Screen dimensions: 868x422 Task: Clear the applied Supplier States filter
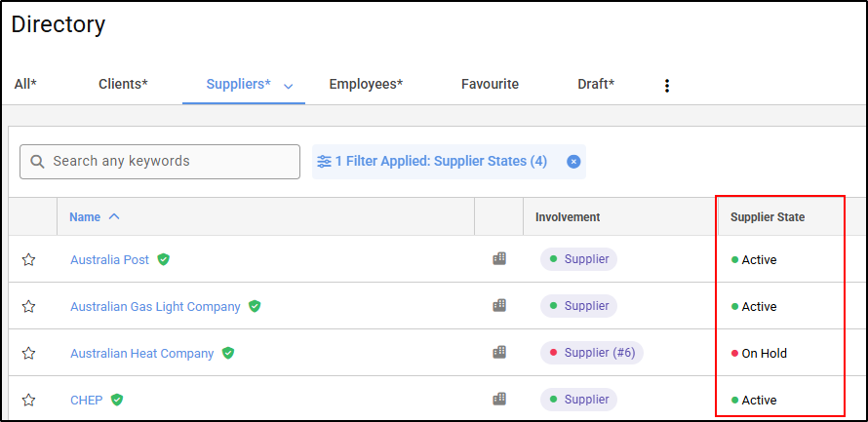click(573, 161)
